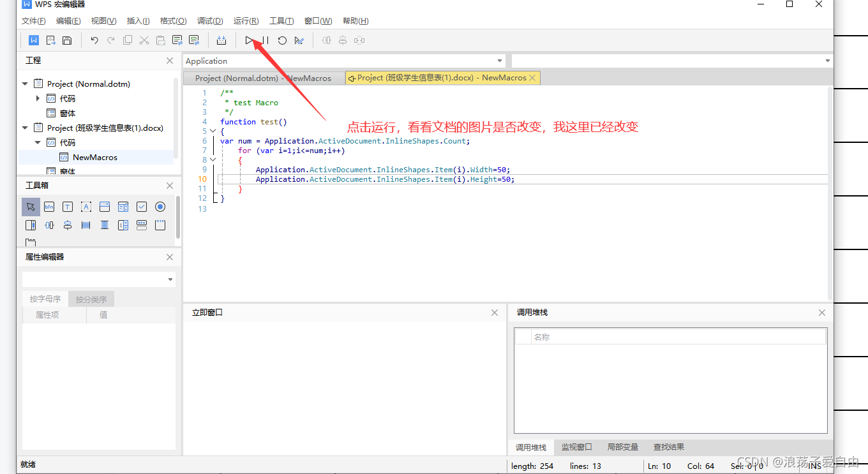Close the 属性编辑器 panel
This screenshot has width=868, height=474.
170,257
